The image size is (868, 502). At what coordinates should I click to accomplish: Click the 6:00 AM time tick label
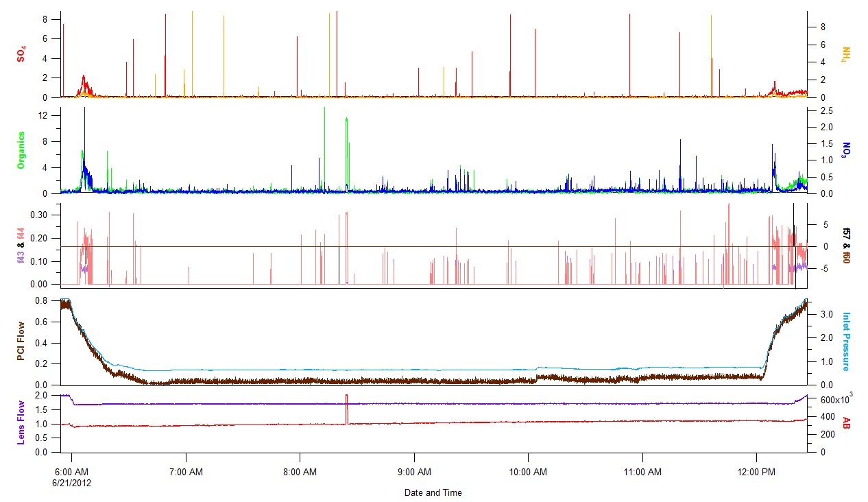72,472
